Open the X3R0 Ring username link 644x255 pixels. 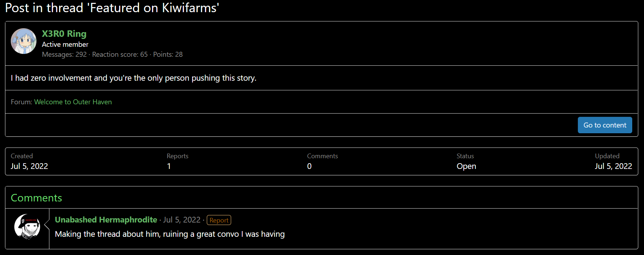tap(64, 34)
